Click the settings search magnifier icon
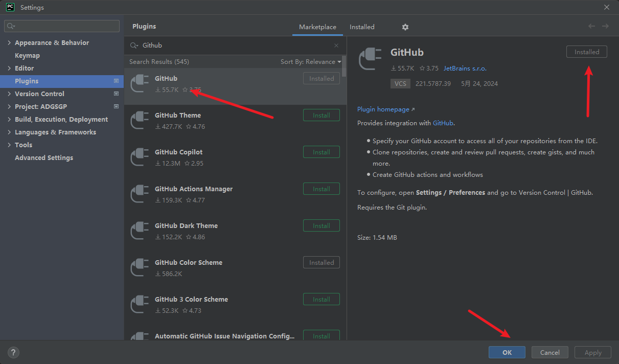619x364 pixels. point(11,26)
